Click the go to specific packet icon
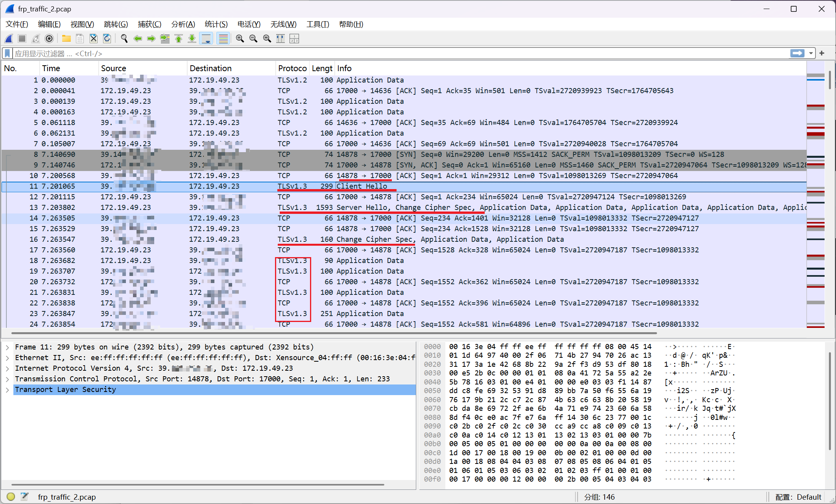The image size is (836, 504). click(x=165, y=39)
